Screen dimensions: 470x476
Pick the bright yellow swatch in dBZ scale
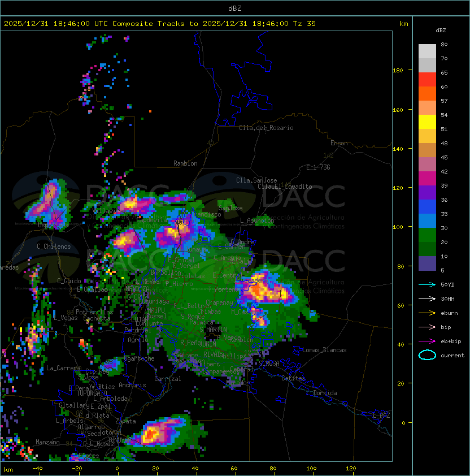tap(427, 122)
